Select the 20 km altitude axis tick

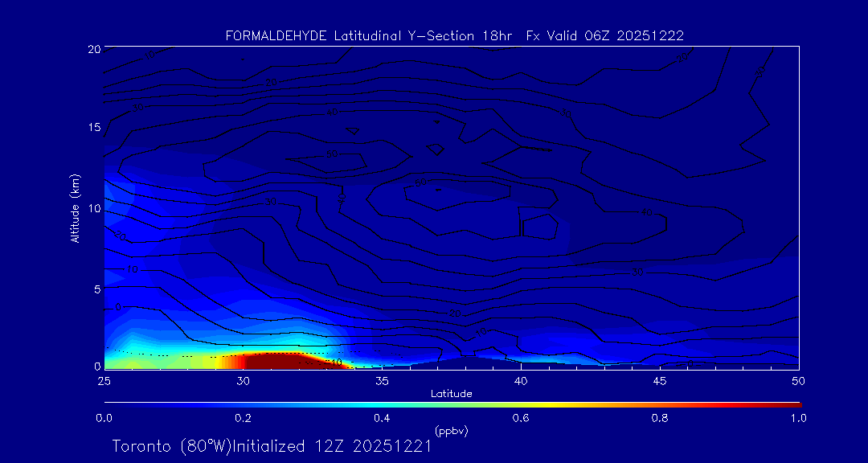click(x=93, y=49)
